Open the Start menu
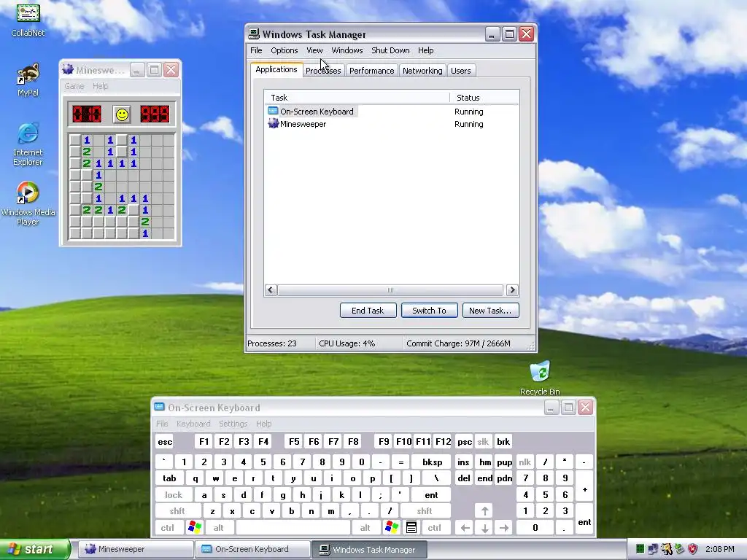 [x=34, y=549]
